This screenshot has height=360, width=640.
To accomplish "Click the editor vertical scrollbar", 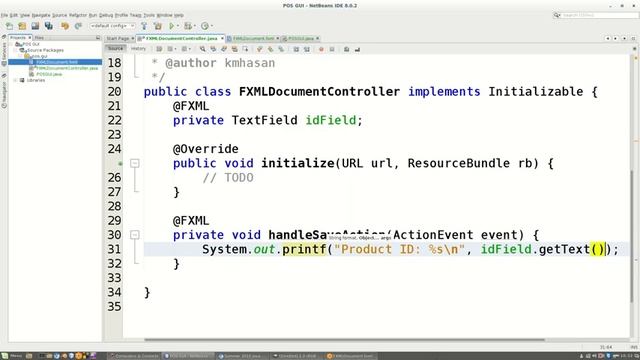I will pyautogui.click(x=632, y=237).
